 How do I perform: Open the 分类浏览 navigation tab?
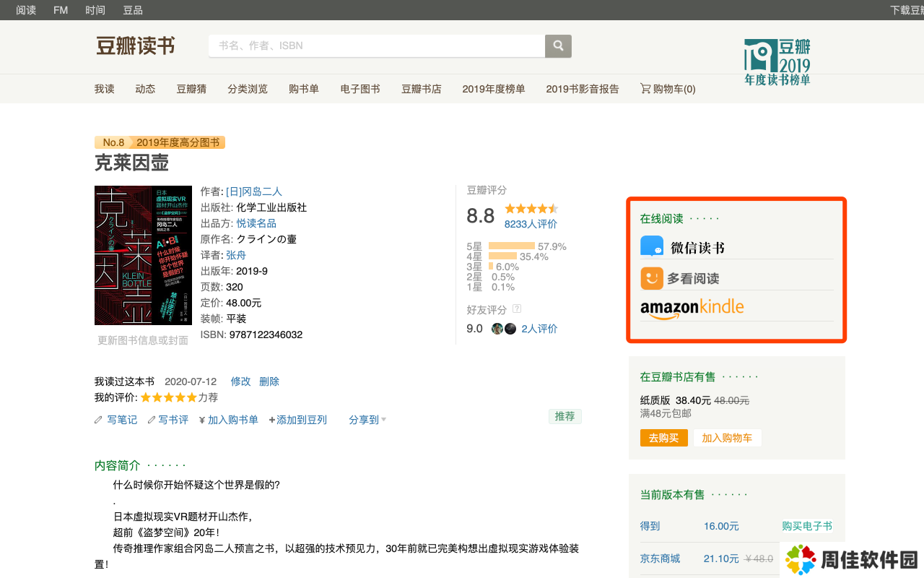click(248, 89)
